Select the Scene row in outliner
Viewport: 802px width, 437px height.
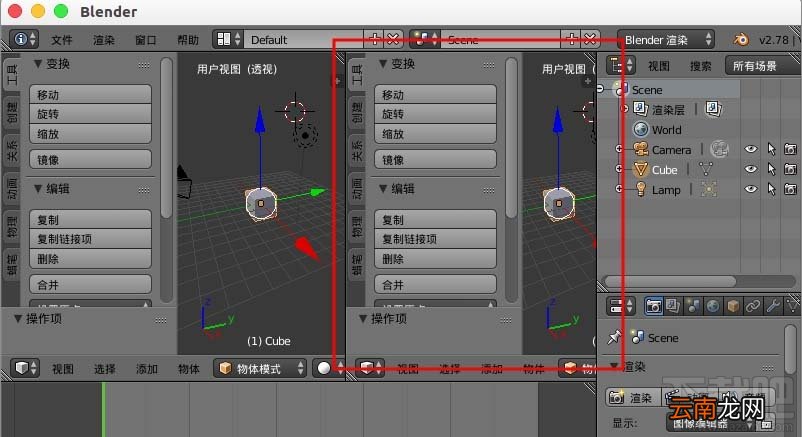[x=647, y=90]
